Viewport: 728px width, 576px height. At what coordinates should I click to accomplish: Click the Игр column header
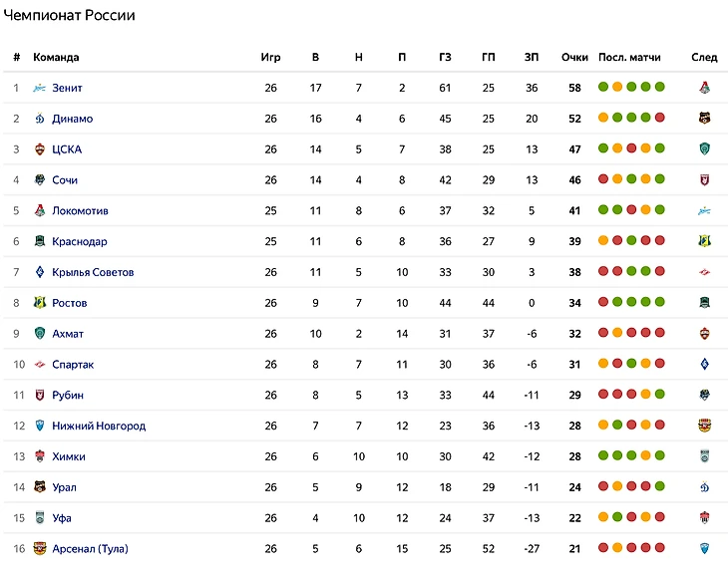270,57
